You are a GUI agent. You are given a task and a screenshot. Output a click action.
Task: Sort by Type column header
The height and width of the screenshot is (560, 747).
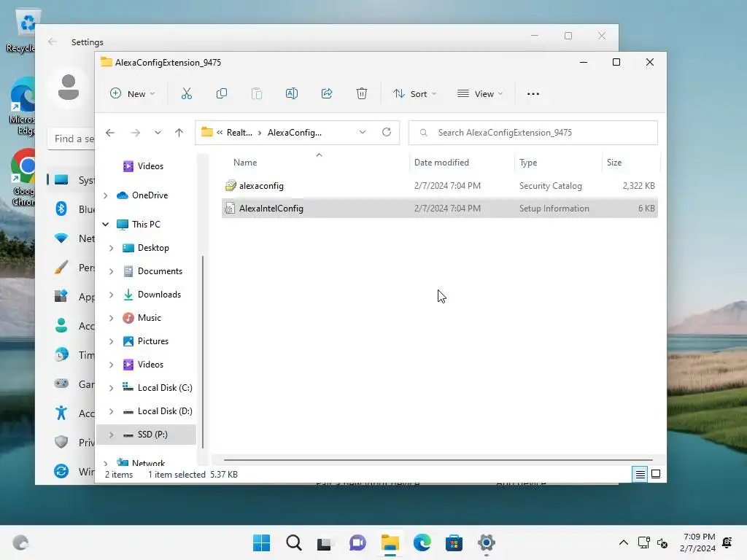(x=528, y=163)
